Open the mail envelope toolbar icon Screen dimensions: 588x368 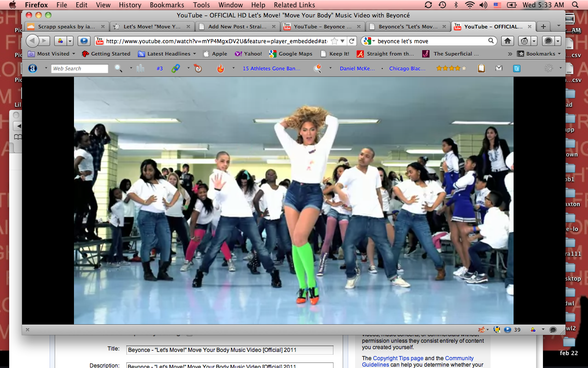point(499,69)
